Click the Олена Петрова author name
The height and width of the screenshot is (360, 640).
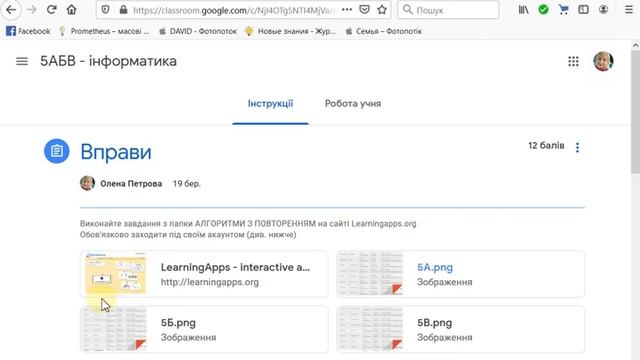(x=131, y=184)
